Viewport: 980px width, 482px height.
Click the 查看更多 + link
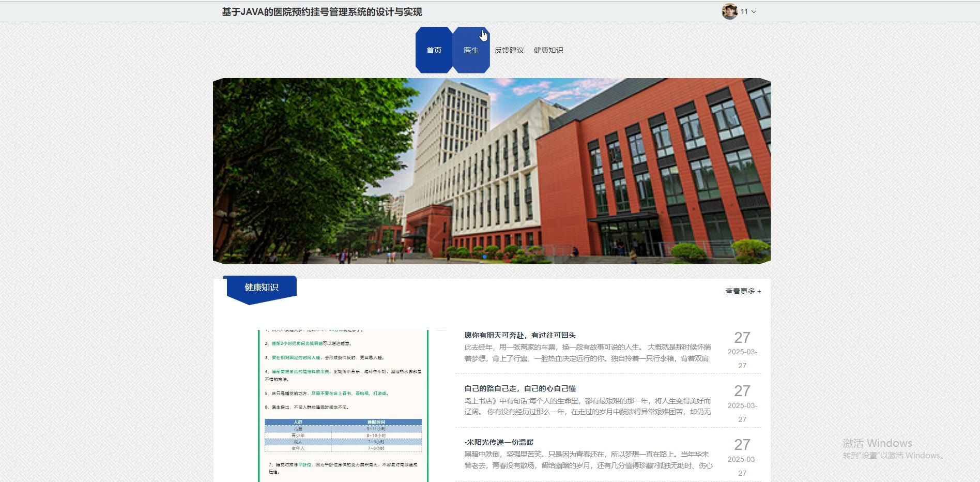click(743, 291)
